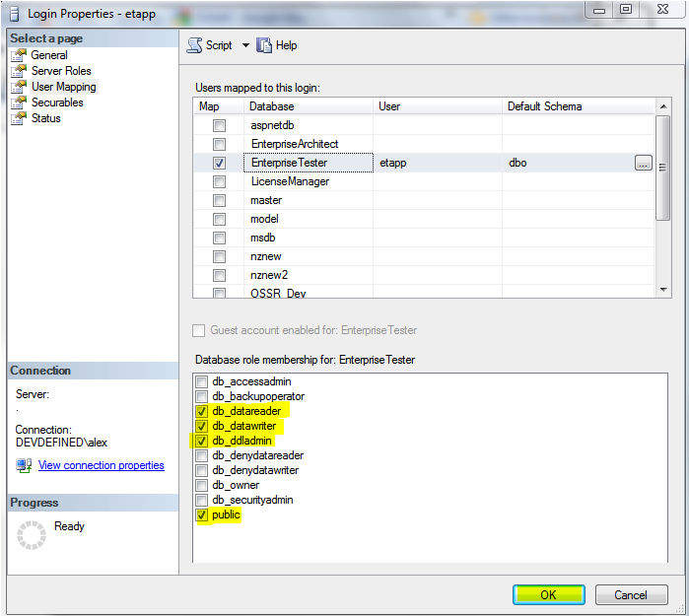Viewport: 689px width, 616px height.
Task: Open the default schema browse button
Action: [643, 163]
